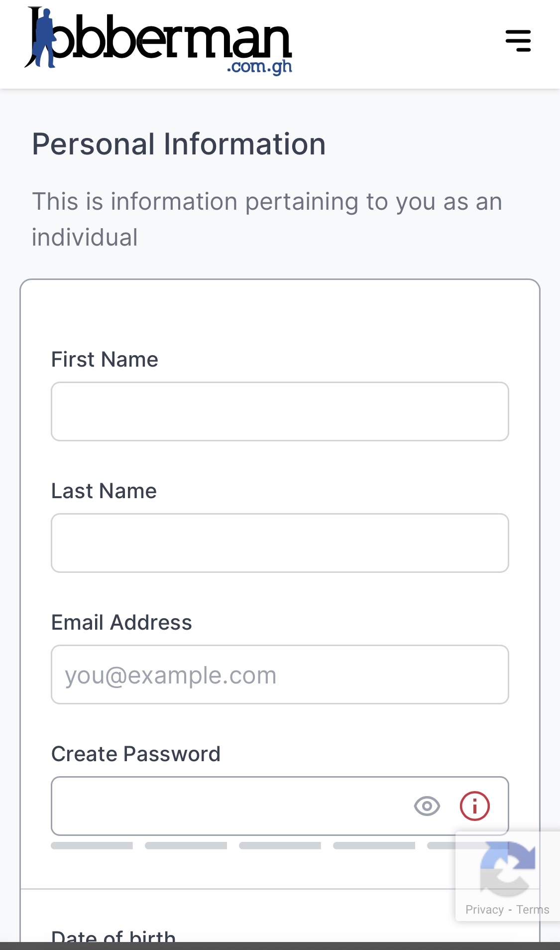Click the Last Name label
This screenshot has height=950, width=560.
pyautogui.click(x=105, y=491)
